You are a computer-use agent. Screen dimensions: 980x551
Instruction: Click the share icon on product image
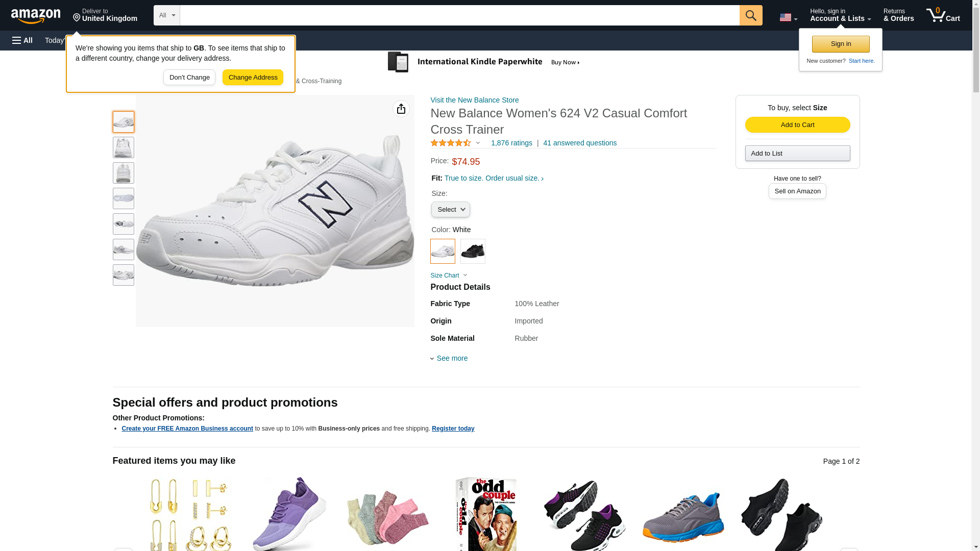[401, 109]
